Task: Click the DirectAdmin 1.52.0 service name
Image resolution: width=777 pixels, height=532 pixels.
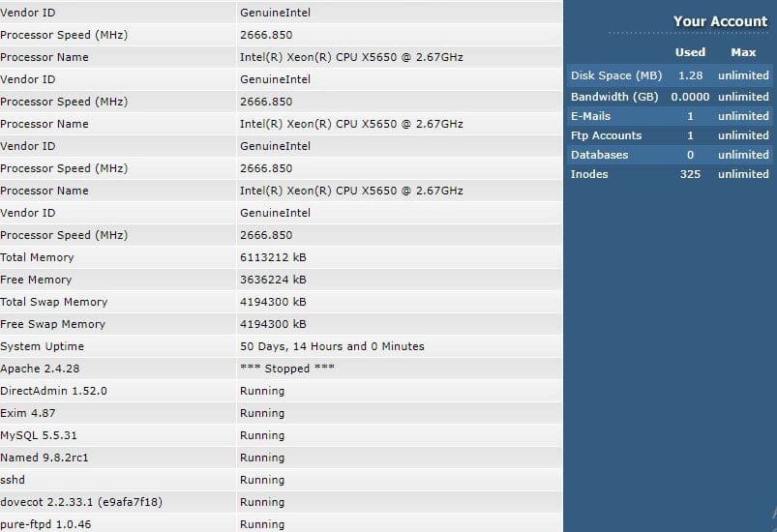Action: (53, 392)
